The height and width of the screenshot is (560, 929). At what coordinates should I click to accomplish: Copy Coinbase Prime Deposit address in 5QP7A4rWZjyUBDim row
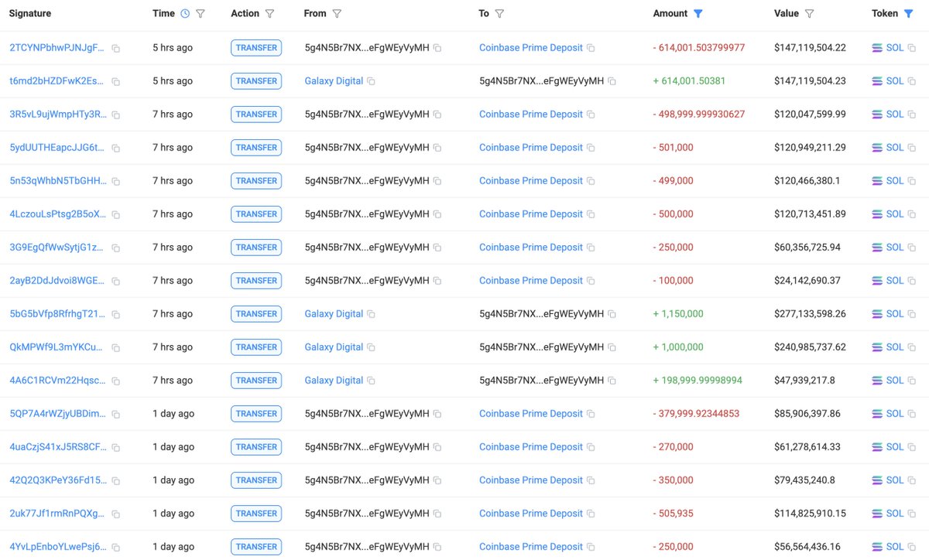pos(591,414)
